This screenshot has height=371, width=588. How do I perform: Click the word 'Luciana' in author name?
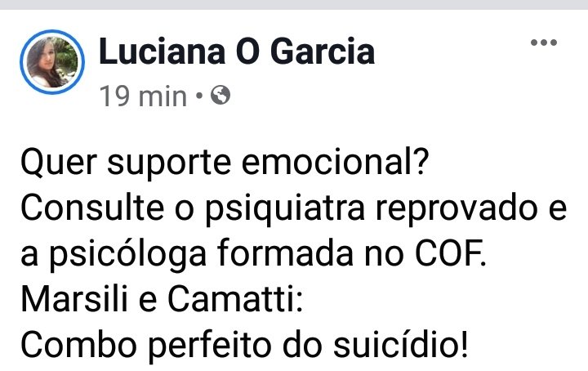pyautogui.click(x=163, y=51)
